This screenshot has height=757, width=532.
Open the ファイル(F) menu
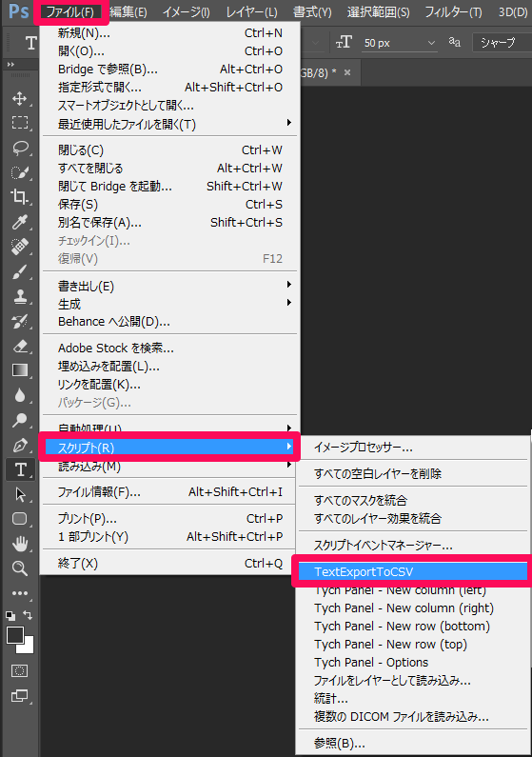click(x=70, y=11)
